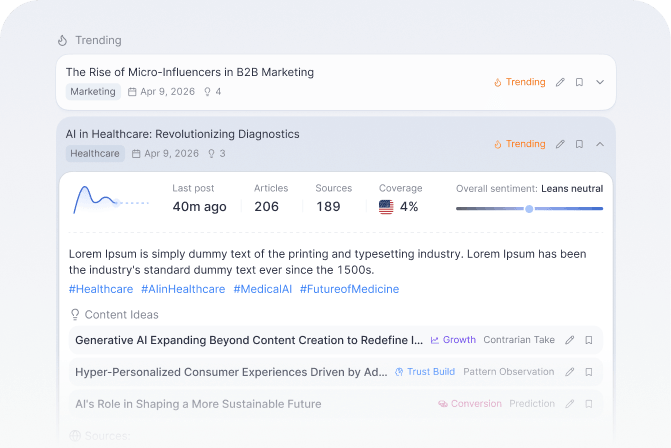671x448 pixels.
Task: Click the Content Ideas lightbulb icon
Action: (75, 315)
